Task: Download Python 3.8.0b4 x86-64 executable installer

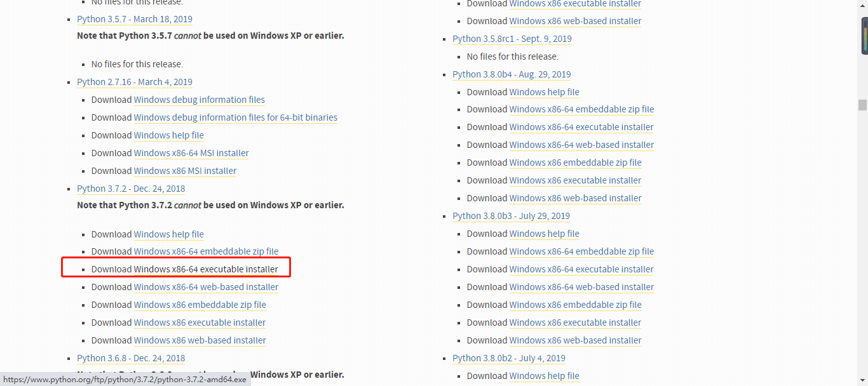Action: [x=581, y=127]
